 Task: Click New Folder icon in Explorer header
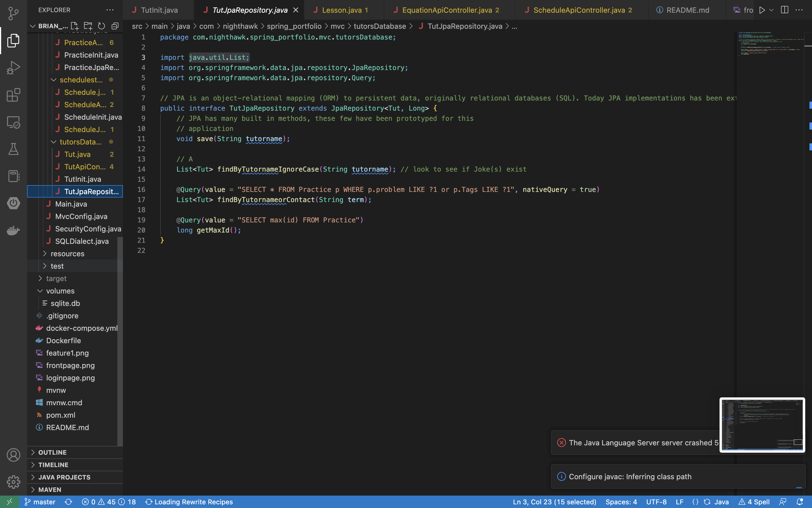88,26
